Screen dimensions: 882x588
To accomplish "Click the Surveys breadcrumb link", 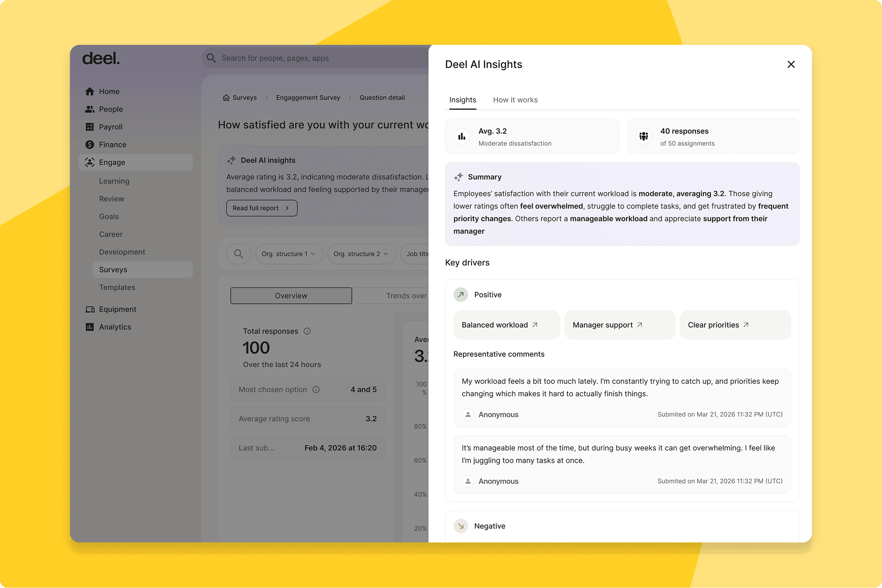I will coord(244,98).
